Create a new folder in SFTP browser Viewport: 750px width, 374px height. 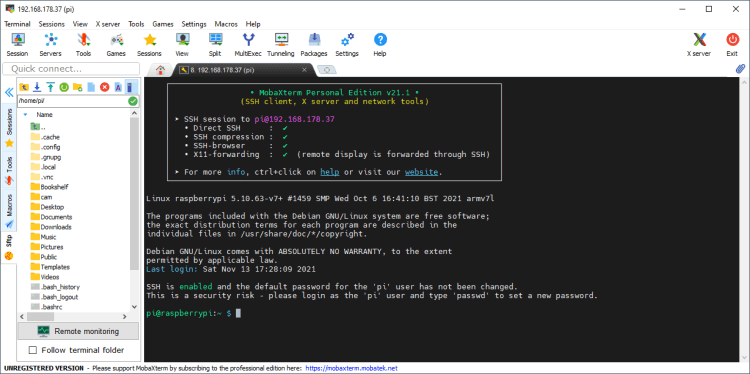77,87
